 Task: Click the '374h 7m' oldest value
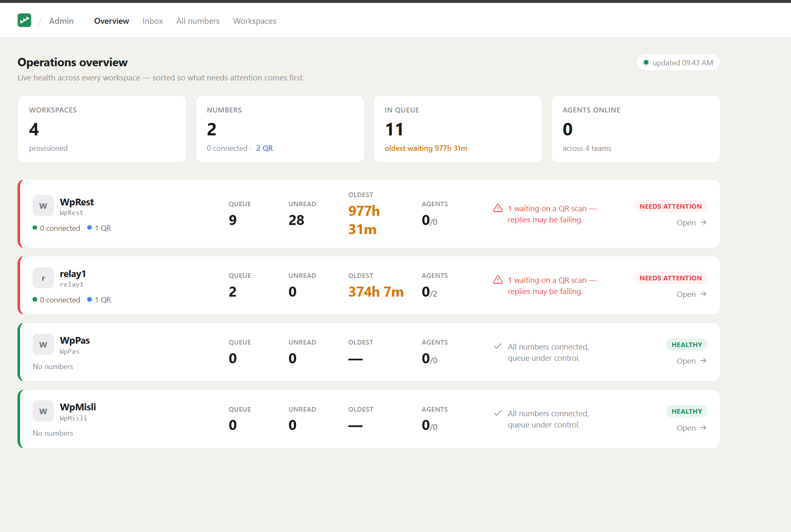[376, 292]
